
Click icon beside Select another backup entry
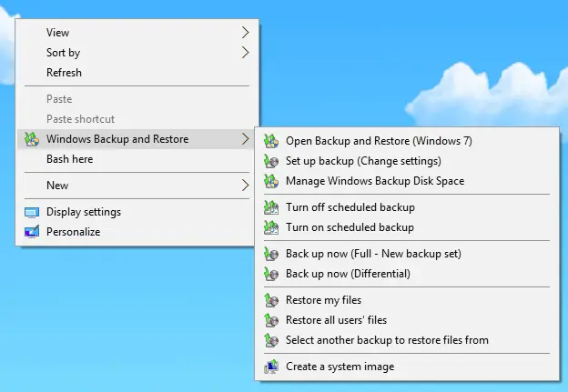[271, 340]
